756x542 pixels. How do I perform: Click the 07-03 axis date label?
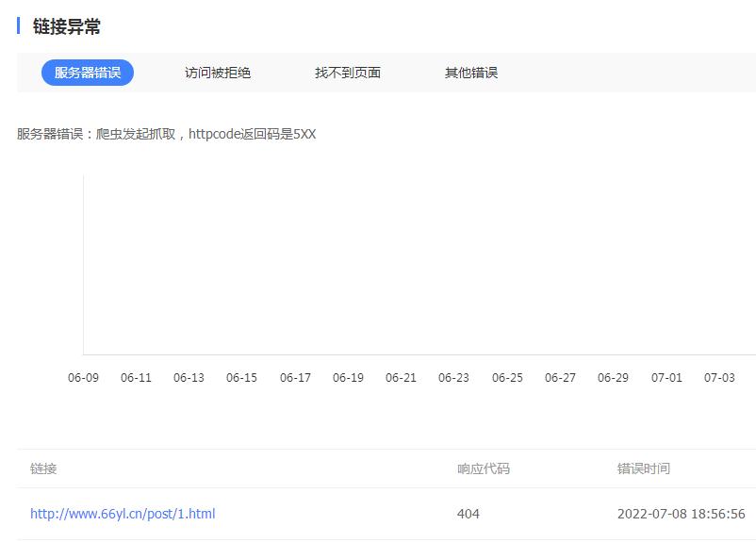tap(719, 378)
